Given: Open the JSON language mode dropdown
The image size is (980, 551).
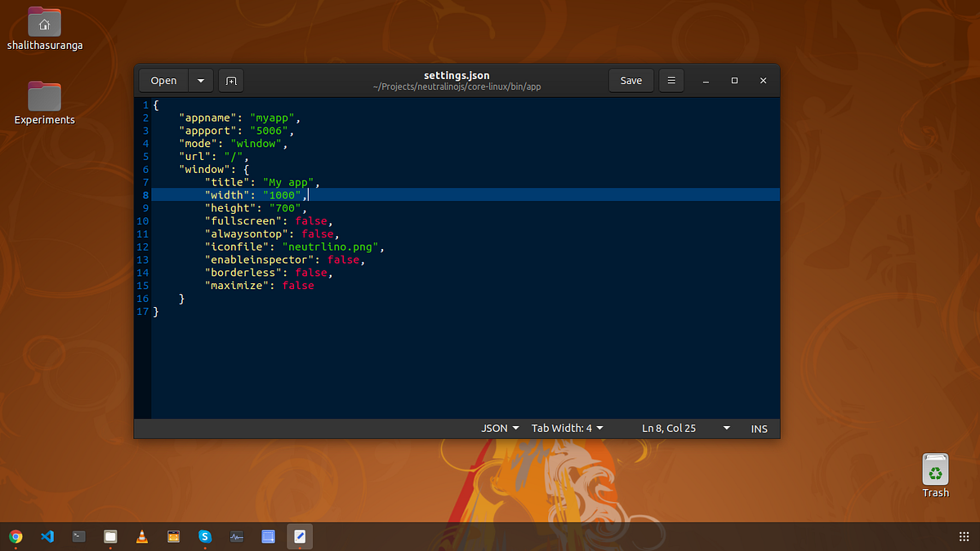Looking at the screenshot, I should tap(499, 428).
